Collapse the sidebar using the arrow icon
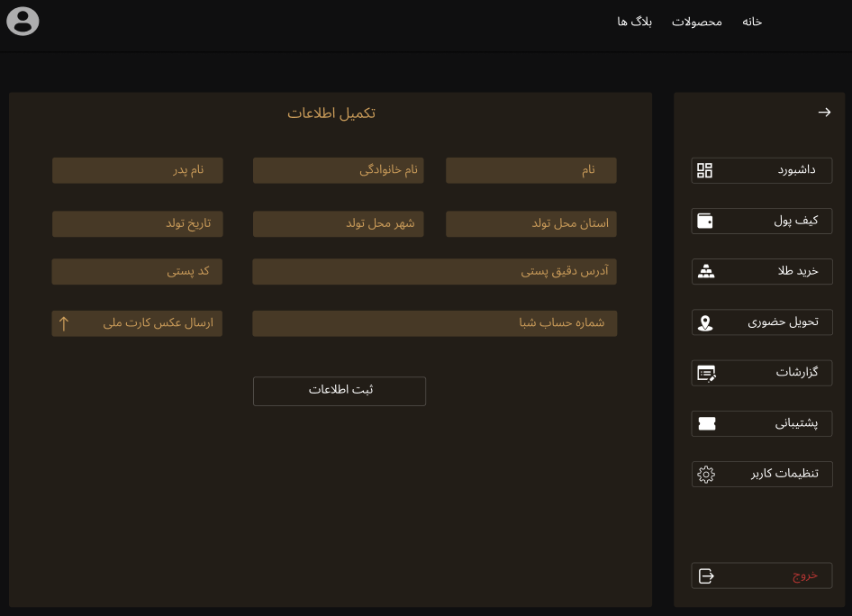Screen dimensions: 852x616 tap(824, 113)
